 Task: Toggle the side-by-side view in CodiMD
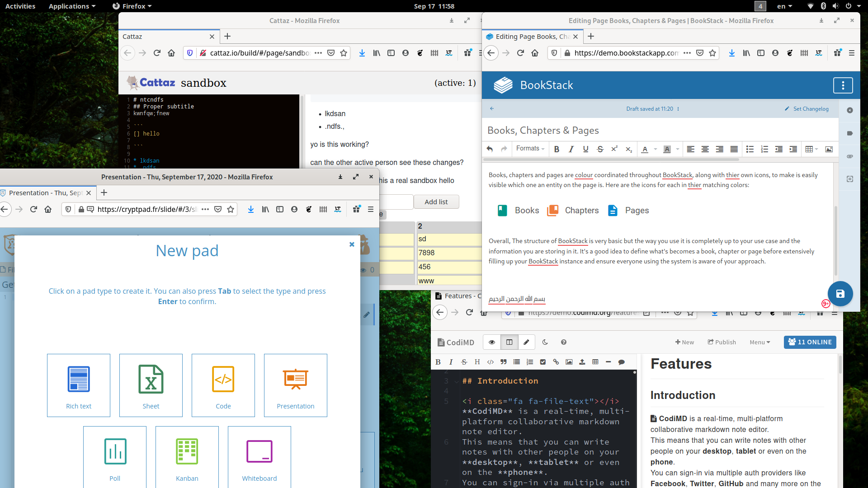click(509, 342)
